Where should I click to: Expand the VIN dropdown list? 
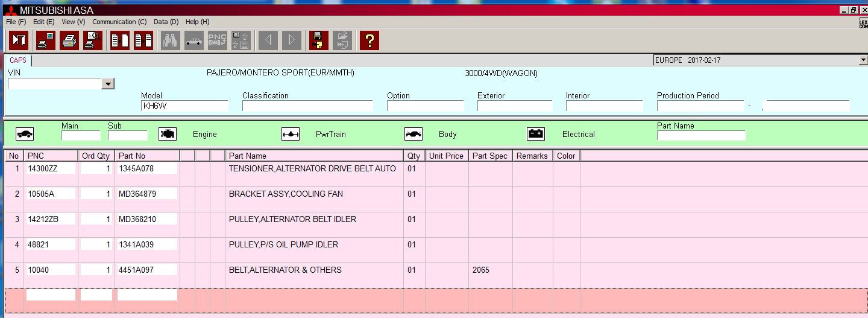click(x=108, y=84)
